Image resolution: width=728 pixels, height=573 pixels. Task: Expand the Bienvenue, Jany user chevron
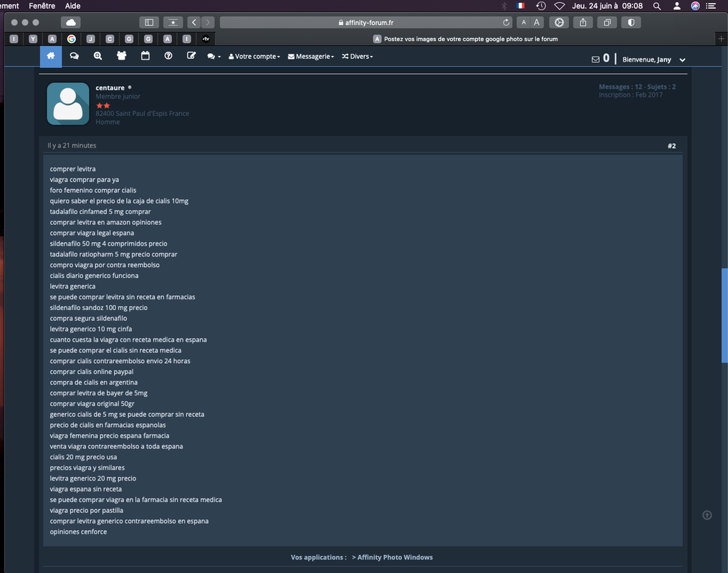(x=682, y=60)
